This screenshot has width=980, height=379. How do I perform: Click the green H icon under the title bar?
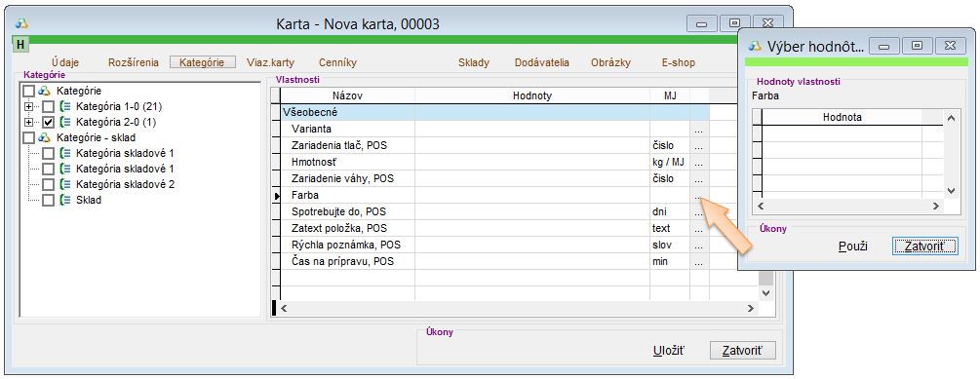click(21, 45)
